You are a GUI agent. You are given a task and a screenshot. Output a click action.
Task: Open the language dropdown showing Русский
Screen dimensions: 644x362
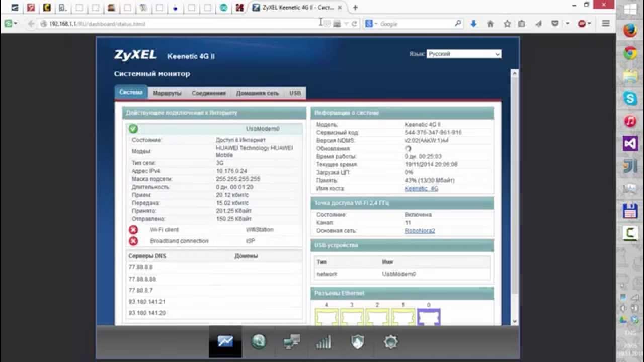(x=464, y=54)
